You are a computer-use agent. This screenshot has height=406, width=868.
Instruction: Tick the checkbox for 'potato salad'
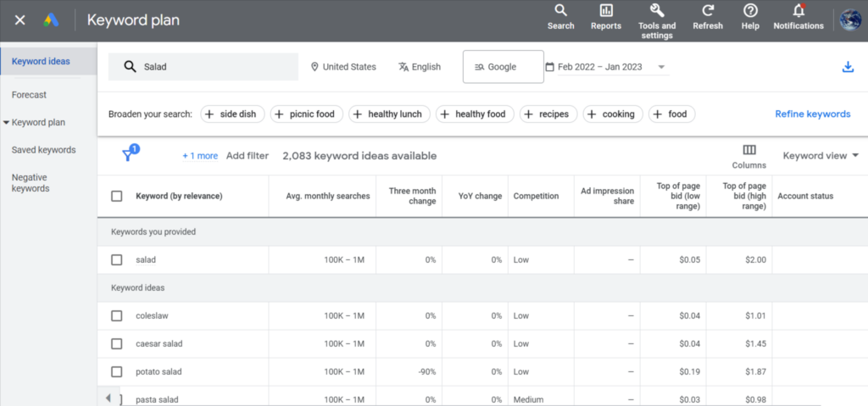click(x=117, y=371)
